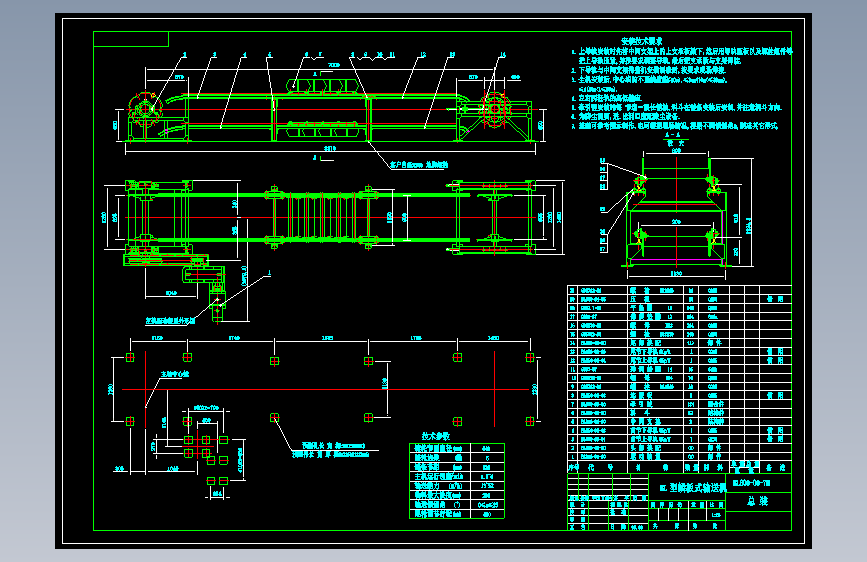Click the 备注 column header
This screenshot has height=562, width=867.
coord(776,468)
